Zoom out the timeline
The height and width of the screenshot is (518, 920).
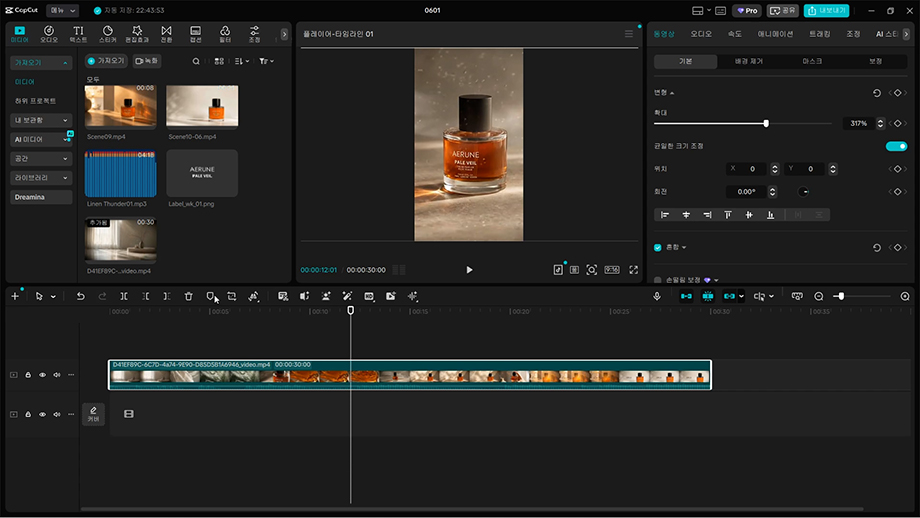818,296
